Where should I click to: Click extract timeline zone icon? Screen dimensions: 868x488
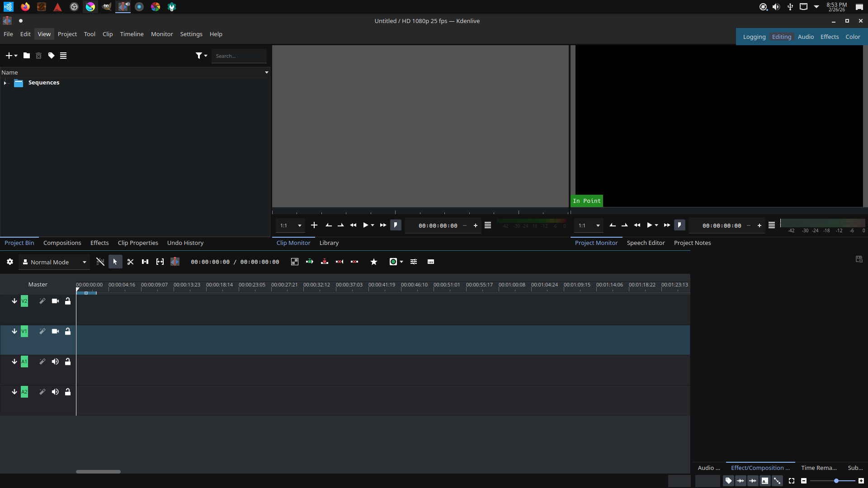[340, 262]
